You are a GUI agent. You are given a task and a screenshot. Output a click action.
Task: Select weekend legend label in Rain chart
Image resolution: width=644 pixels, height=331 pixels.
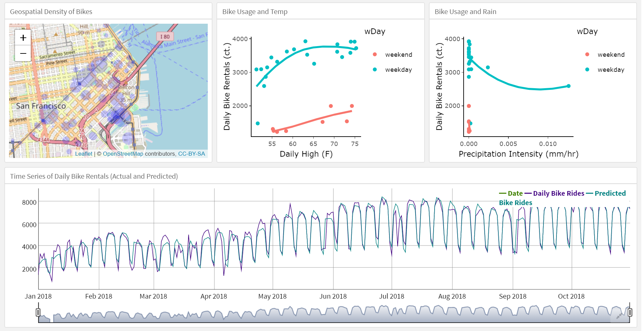point(611,54)
